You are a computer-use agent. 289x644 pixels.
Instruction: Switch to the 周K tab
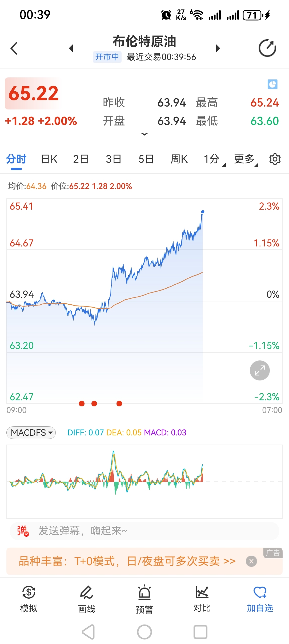[179, 159]
